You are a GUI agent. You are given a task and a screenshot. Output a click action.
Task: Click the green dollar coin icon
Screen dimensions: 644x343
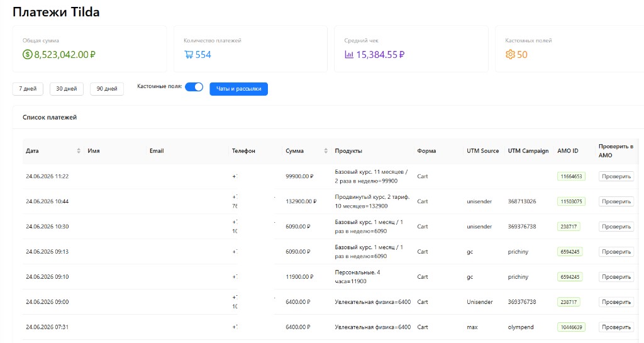[x=28, y=54]
